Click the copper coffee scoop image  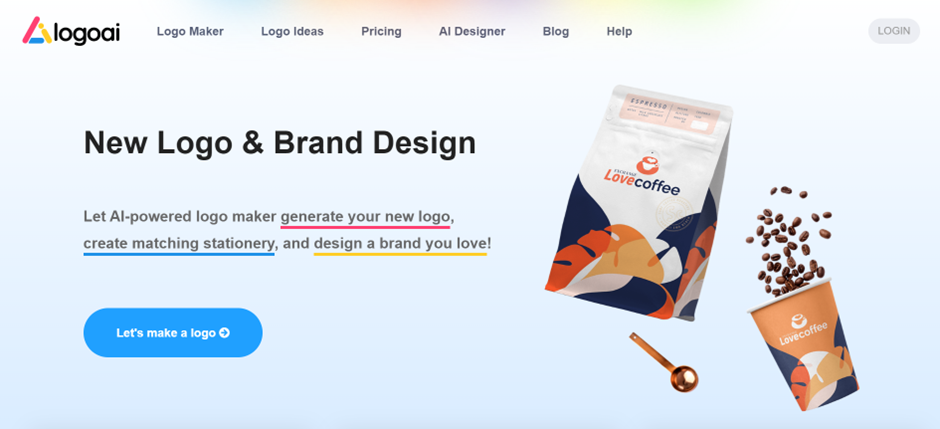click(664, 361)
